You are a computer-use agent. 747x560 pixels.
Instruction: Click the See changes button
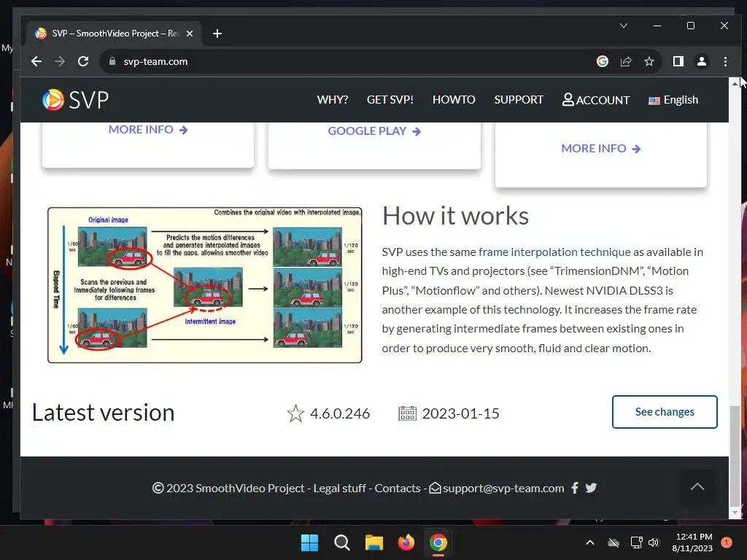point(665,412)
